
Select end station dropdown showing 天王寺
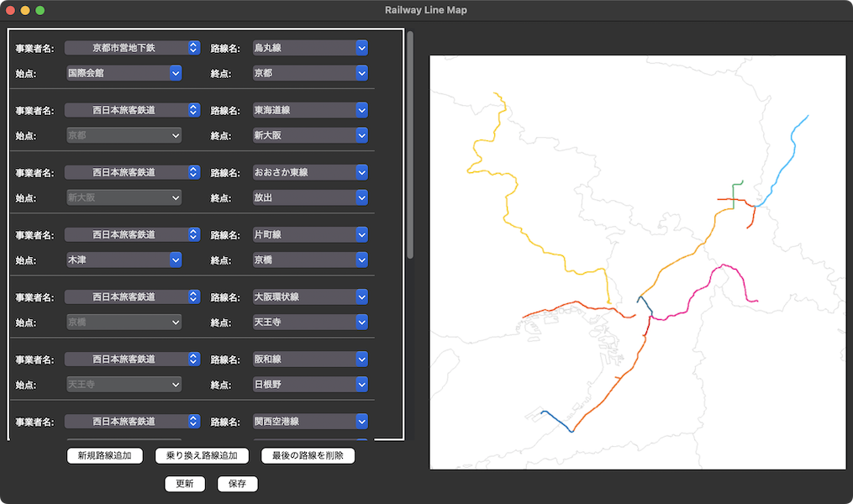[310, 322]
